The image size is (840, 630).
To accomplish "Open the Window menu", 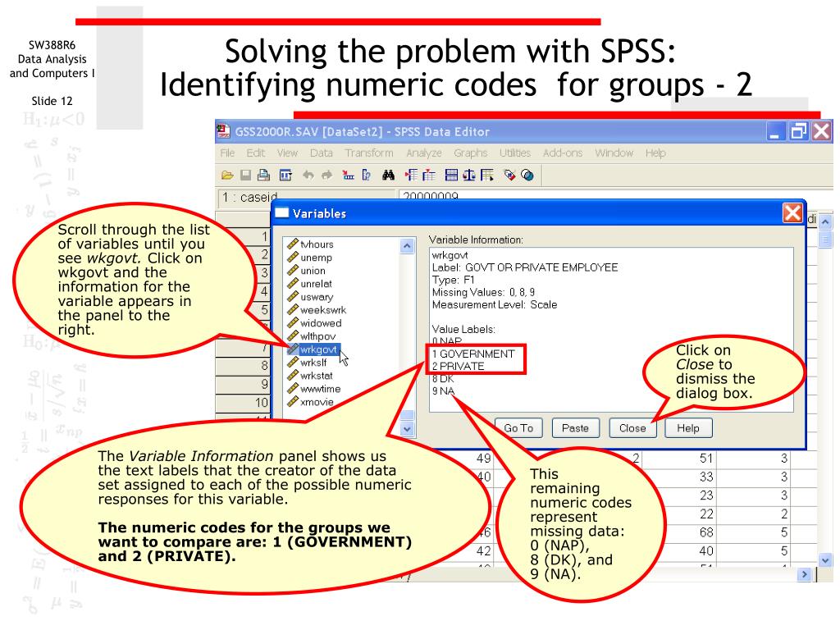I will click(614, 153).
